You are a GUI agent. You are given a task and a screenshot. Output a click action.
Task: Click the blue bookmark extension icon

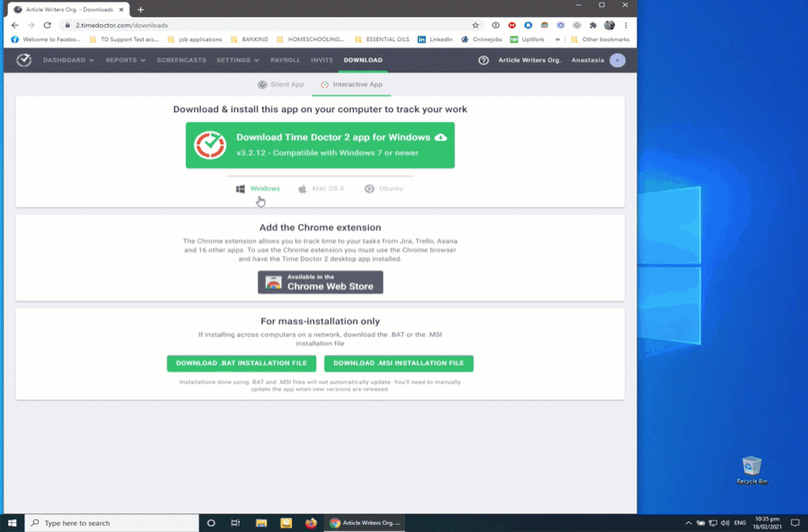(528, 25)
